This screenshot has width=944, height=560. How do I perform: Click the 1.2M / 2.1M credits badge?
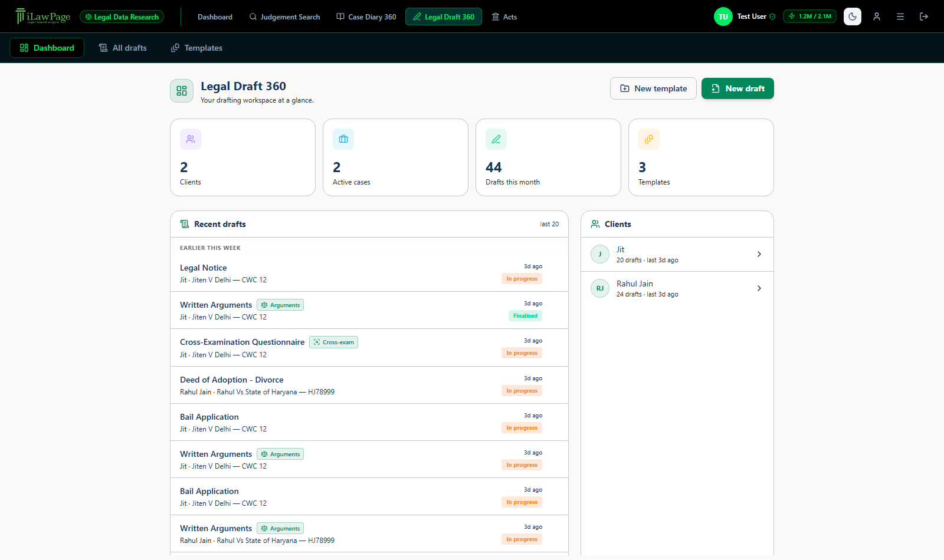[809, 17]
